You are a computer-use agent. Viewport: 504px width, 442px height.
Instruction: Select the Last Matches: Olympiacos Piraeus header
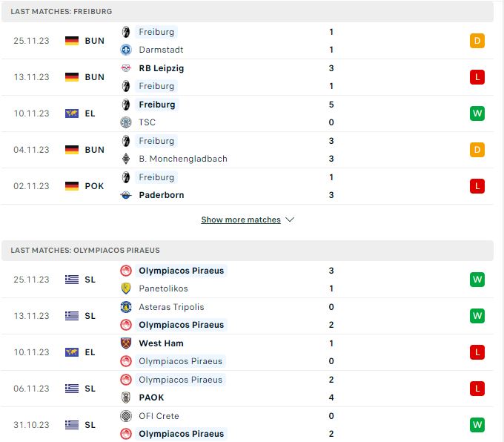(x=247, y=250)
